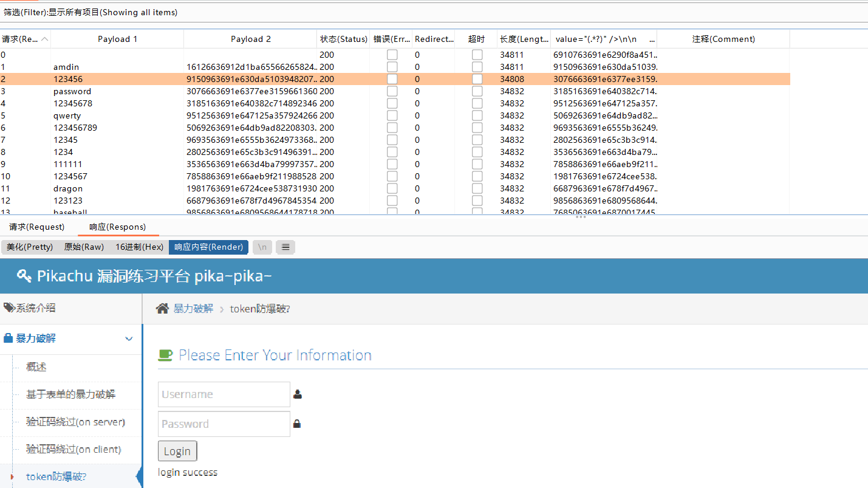Viewport: 868px width, 488px height.
Task: Select the dragon payload row
Action: coord(395,188)
